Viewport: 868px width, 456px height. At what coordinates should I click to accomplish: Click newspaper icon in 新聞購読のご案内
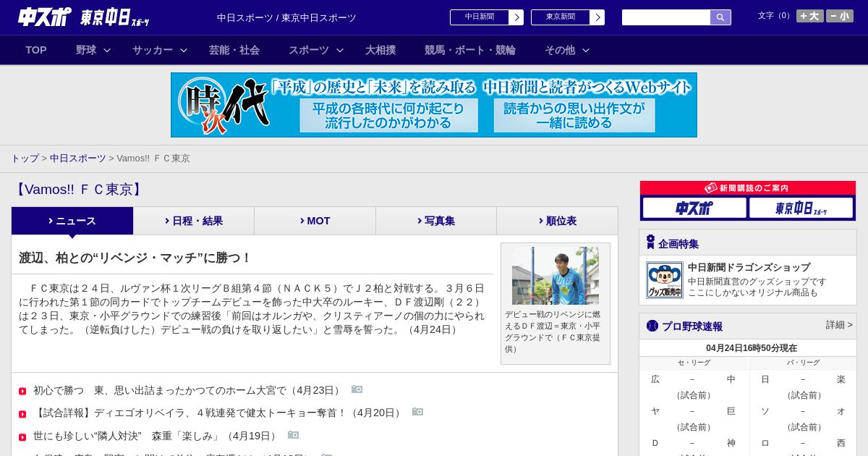[711, 187]
